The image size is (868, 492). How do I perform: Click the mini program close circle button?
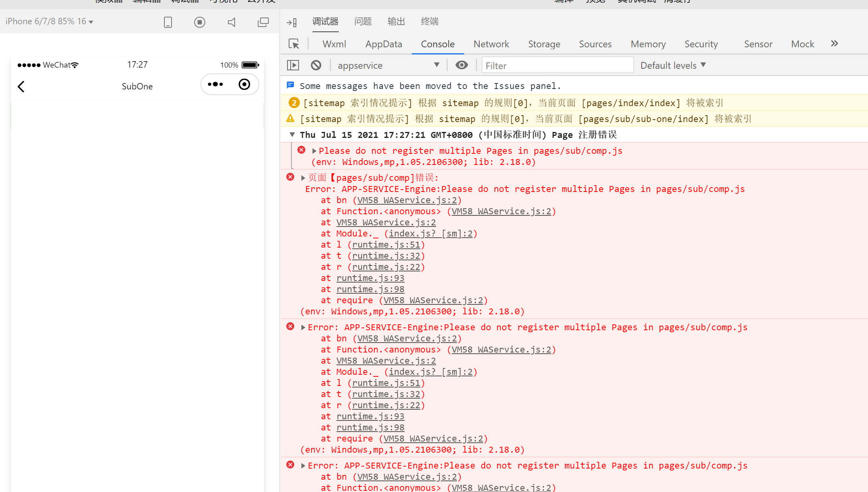pyautogui.click(x=244, y=84)
